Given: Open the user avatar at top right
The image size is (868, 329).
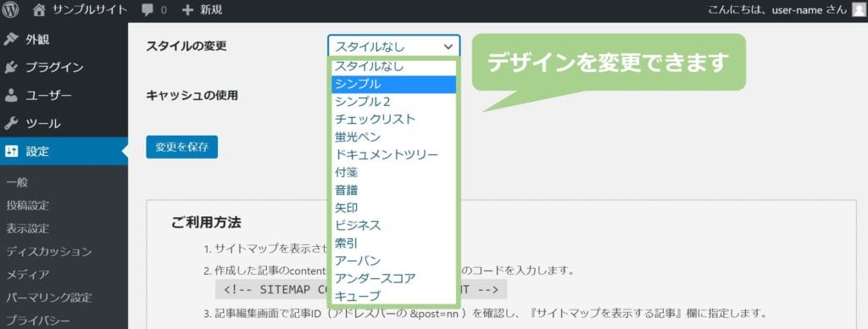Looking at the screenshot, I should pos(858,10).
